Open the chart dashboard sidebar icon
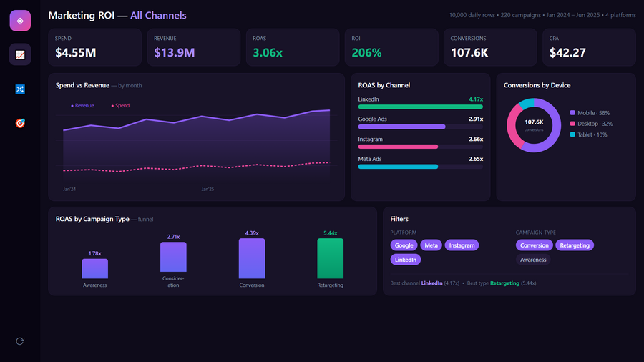Screen dimensions: 644x362 coord(20,54)
